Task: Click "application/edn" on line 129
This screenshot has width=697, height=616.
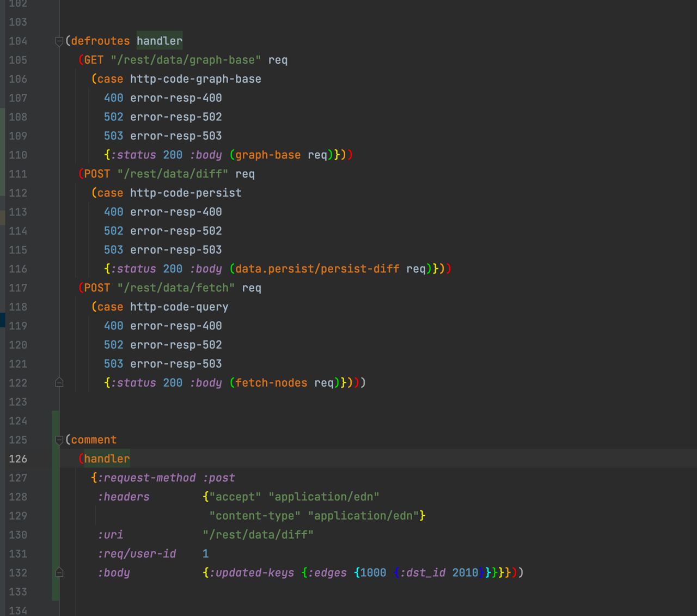Action: click(363, 516)
